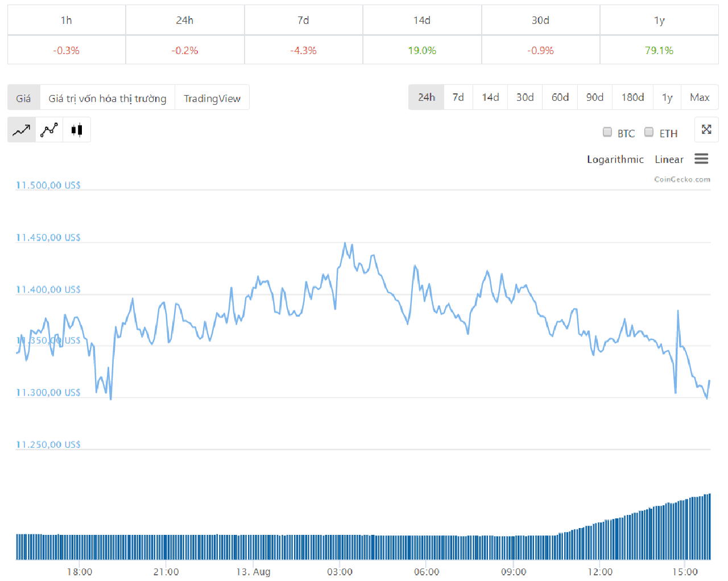Select the 24h chart range
The image size is (728, 581).
point(427,97)
